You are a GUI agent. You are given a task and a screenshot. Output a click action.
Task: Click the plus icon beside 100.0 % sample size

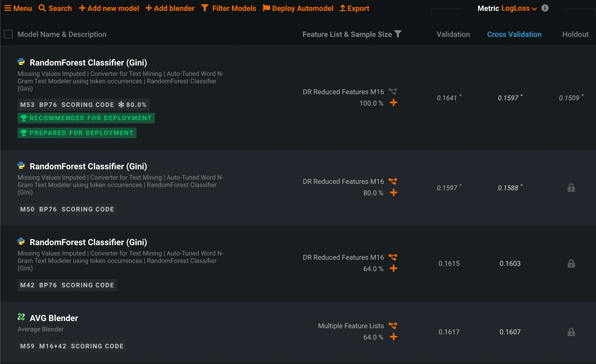click(x=393, y=103)
